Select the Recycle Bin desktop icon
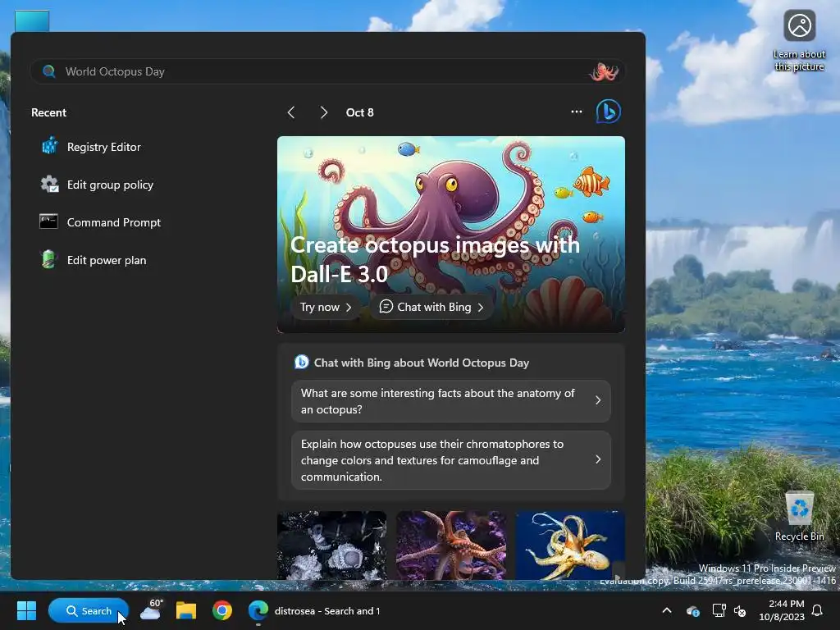Viewport: 840px width, 630px height. [799, 517]
